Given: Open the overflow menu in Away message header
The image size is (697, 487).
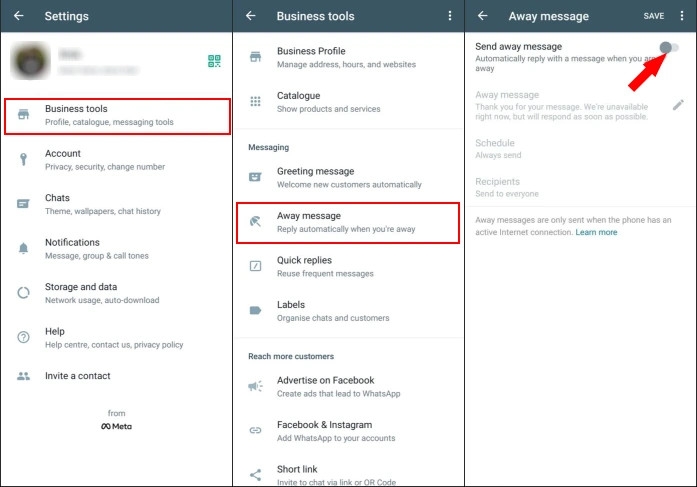Looking at the screenshot, I should point(682,16).
